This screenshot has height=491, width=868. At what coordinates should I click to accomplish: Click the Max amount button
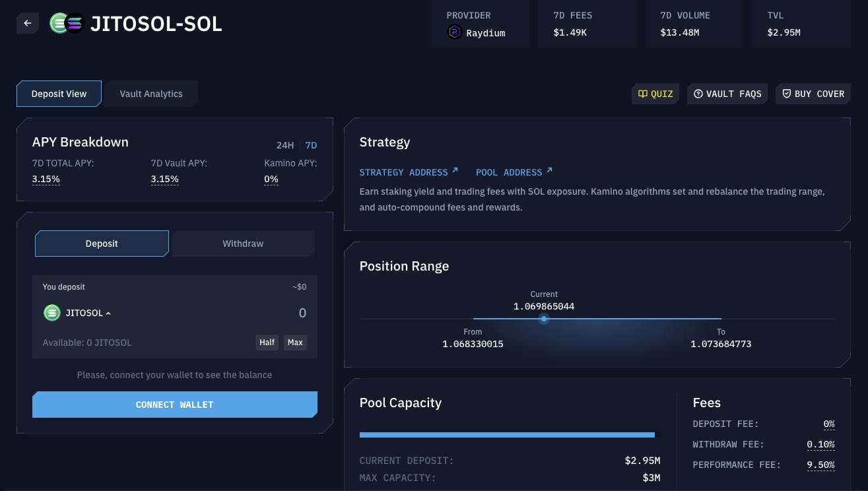(x=295, y=343)
